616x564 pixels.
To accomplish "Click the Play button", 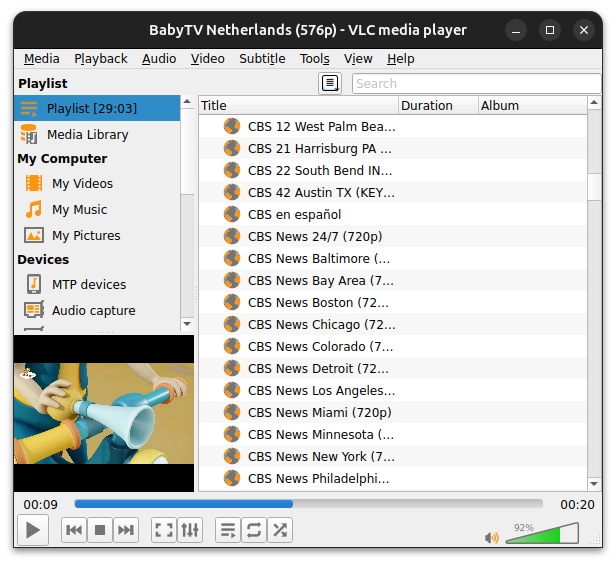I will [33, 530].
